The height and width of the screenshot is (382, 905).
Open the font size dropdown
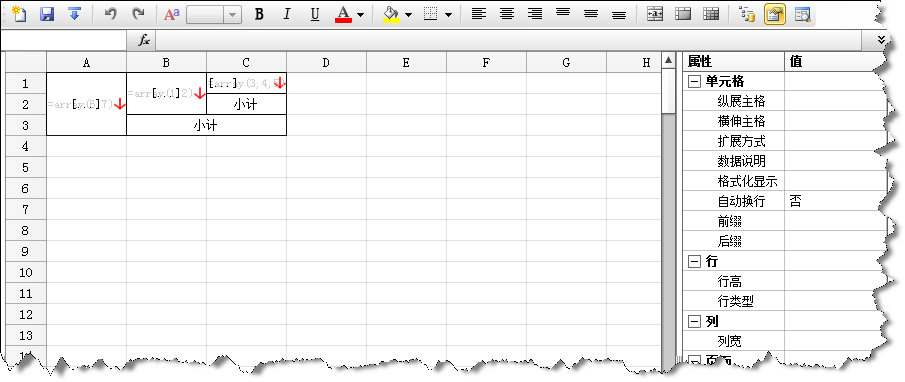pyautogui.click(x=233, y=14)
